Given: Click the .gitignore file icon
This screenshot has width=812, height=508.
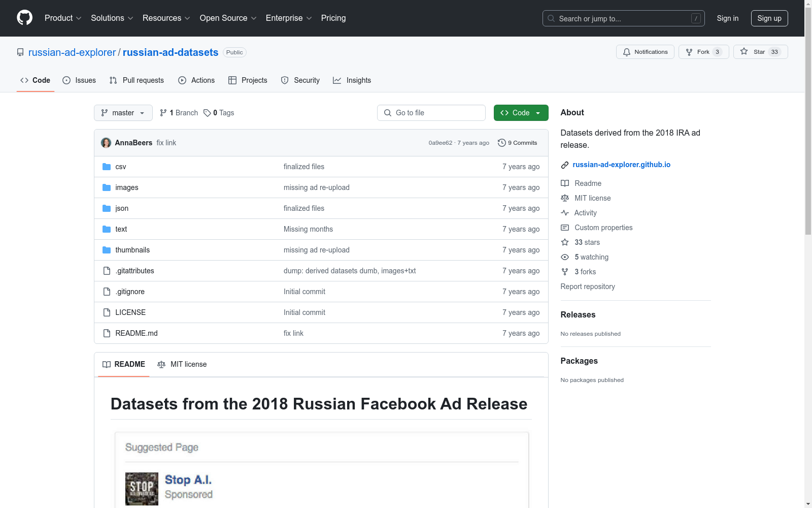Looking at the screenshot, I should (107, 292).
